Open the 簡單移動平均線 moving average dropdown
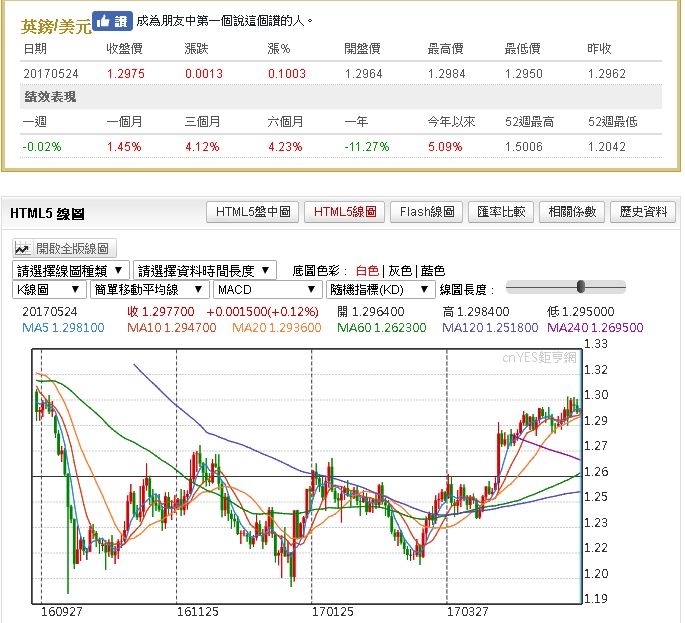 pos(149,290)
